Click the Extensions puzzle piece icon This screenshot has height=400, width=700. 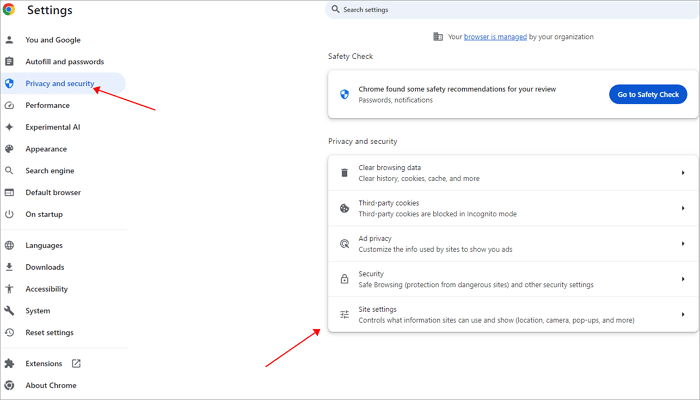point(9,363)
